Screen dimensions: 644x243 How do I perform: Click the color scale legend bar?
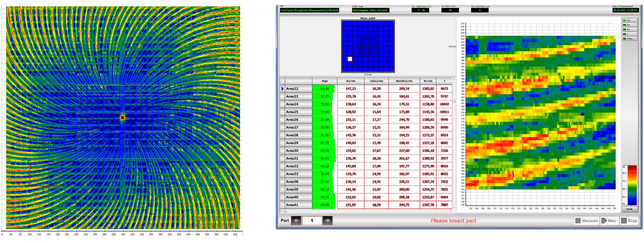click(632, 185)
